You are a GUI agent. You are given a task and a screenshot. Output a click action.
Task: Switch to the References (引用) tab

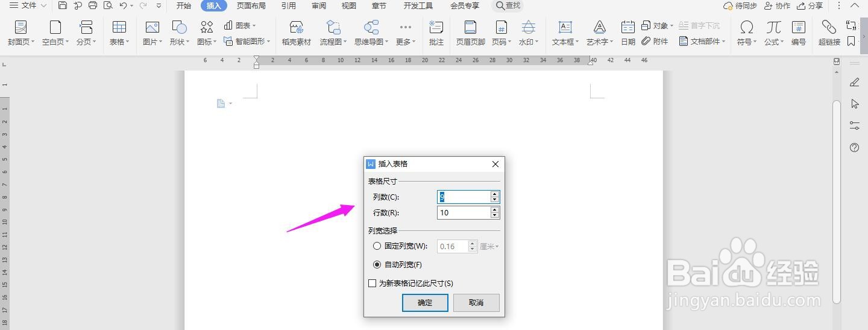[x=289, y=5]
